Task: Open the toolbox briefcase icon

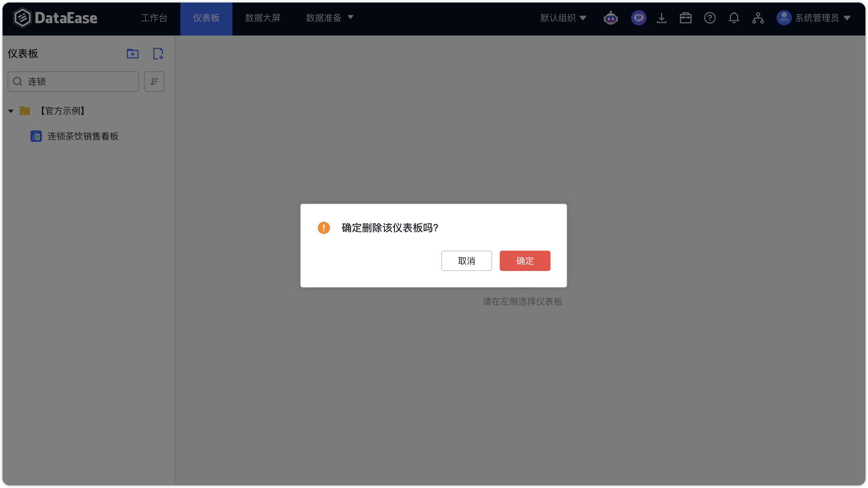Action: (685, 18)
